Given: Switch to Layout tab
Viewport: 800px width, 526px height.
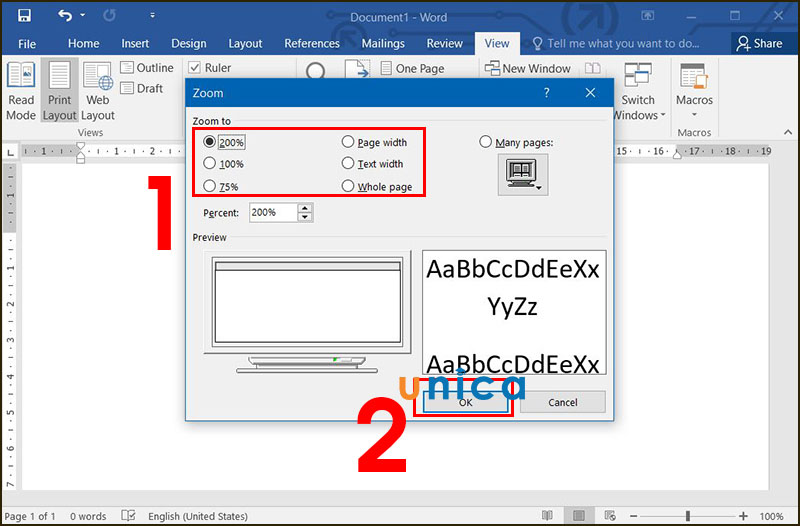Looking at the screenshot, I should [x=245, y=44].
